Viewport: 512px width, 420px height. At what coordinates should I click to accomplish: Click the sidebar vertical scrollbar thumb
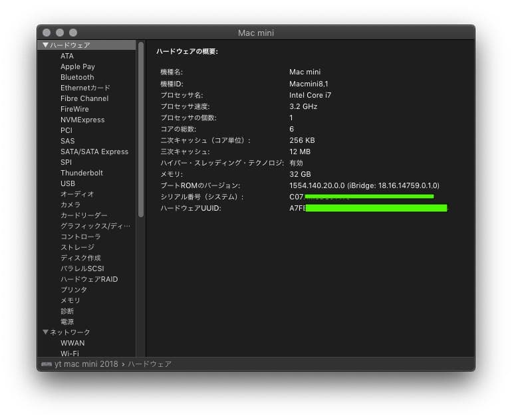(x=141, y=130)
